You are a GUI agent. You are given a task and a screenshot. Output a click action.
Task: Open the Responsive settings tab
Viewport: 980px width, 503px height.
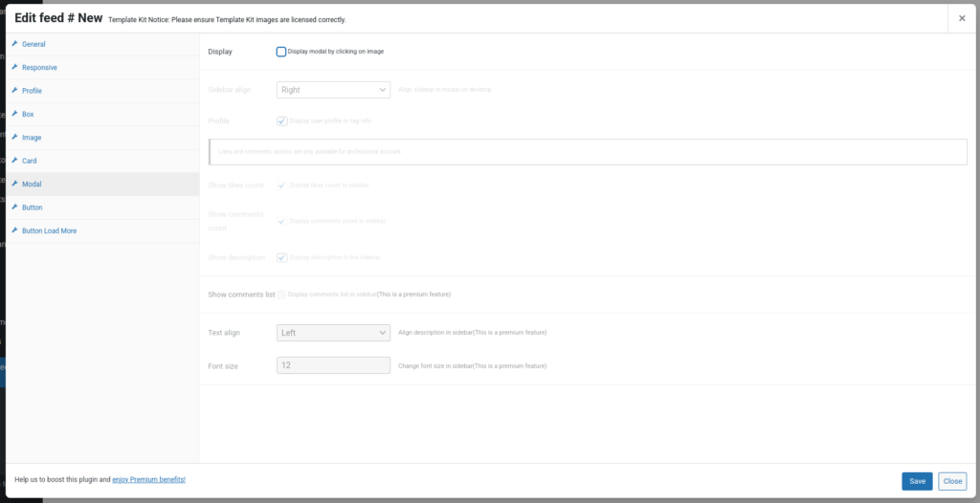pos(39,67)
